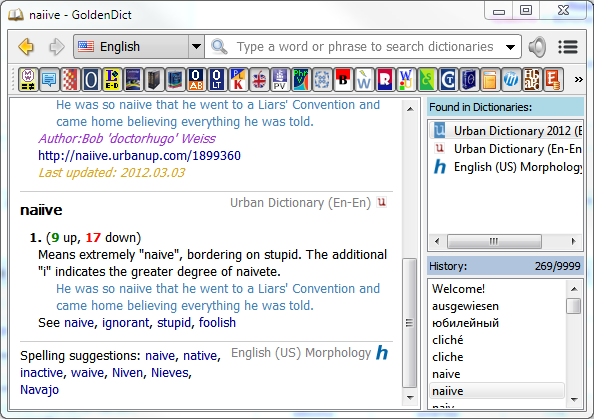Select 'Welcome!' in History list
594x419 pixels.
click(497, 289)
